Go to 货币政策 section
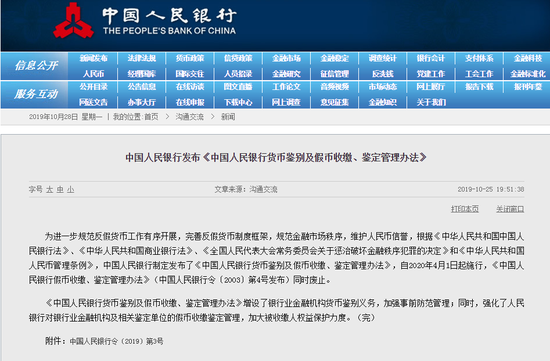Image resolution: width=550 pixels, height=361 pixels. tap(190, 58)
